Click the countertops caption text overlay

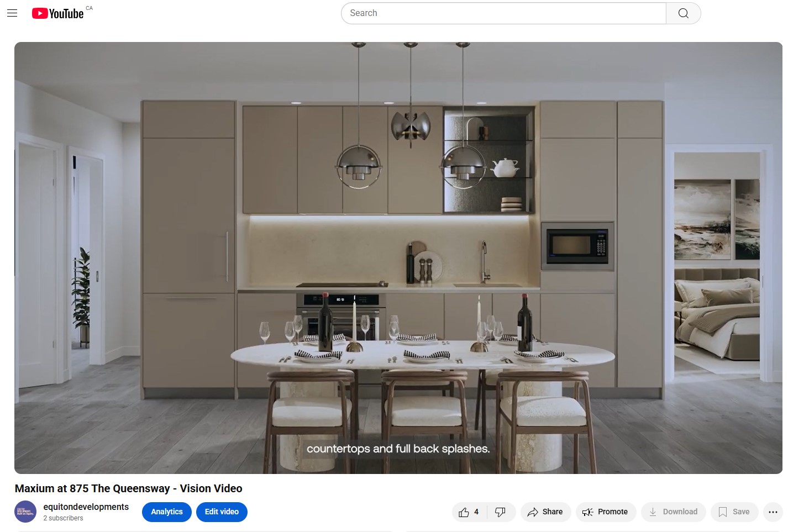click(x=398, y=449)
